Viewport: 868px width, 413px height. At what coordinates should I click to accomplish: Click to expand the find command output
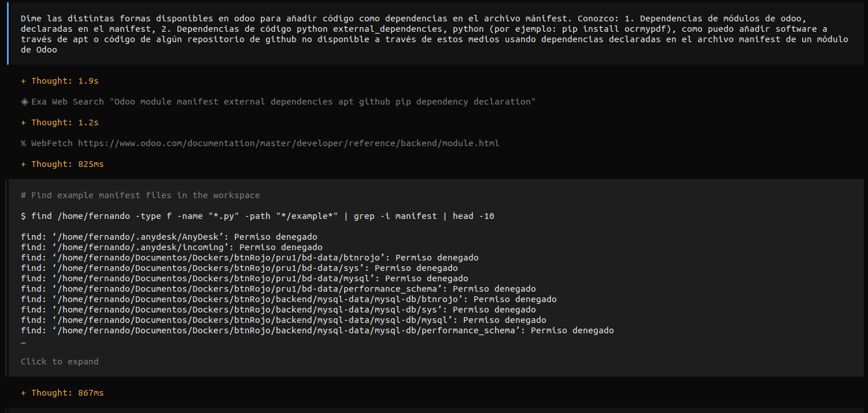click(x=60, y=362)
